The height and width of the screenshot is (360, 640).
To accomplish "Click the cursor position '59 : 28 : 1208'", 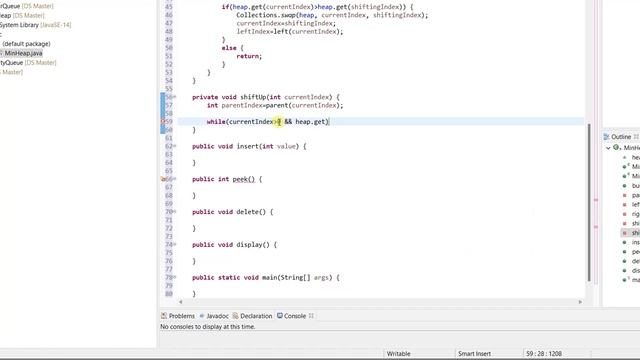I will click(x=544, y=353).
